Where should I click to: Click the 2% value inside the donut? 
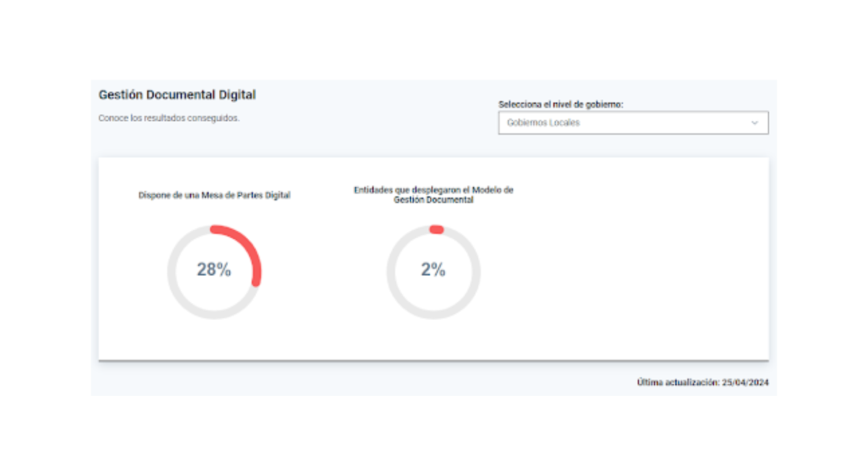[433, 270]
